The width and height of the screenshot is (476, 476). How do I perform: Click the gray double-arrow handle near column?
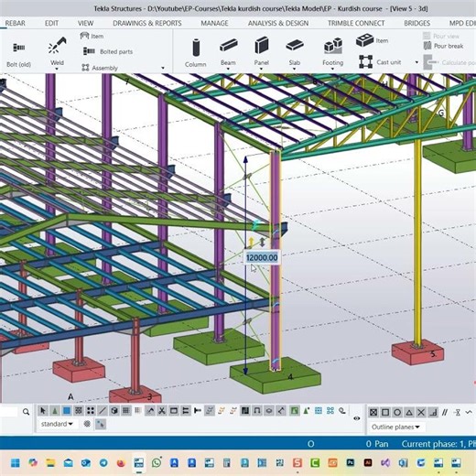(x=262, y=243)
